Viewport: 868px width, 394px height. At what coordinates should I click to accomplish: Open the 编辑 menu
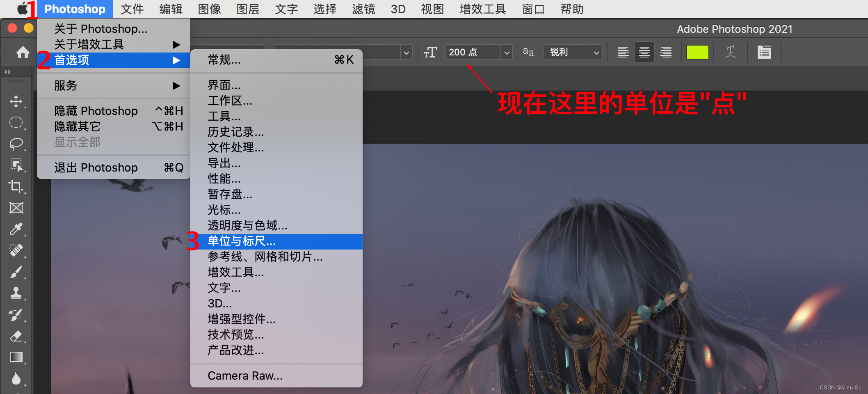(x=171, y=9)
